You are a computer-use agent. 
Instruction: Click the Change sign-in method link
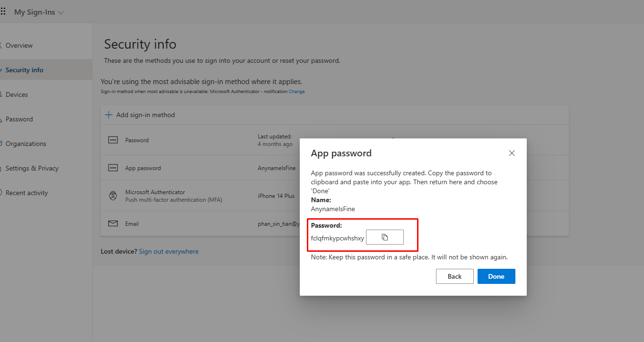(297, 92)
